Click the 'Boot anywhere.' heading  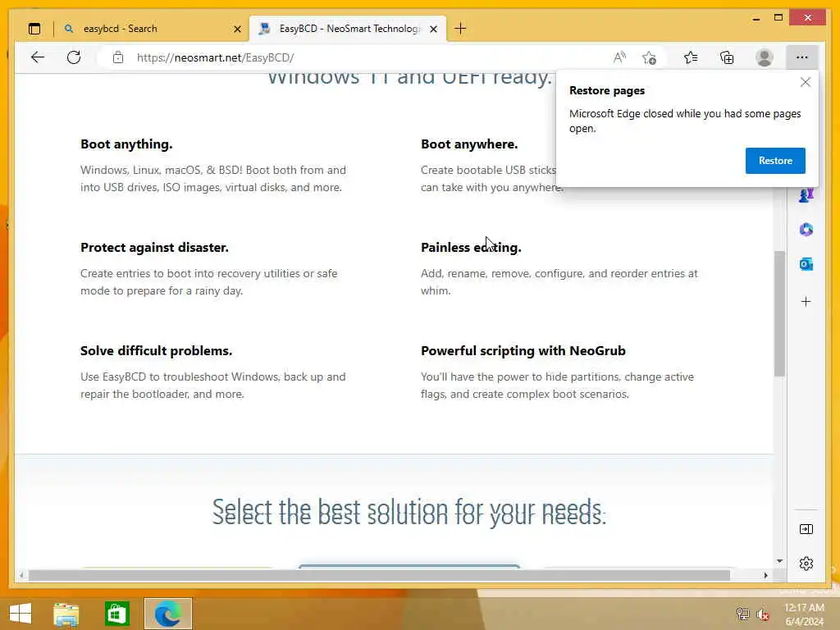click(469, 144)
